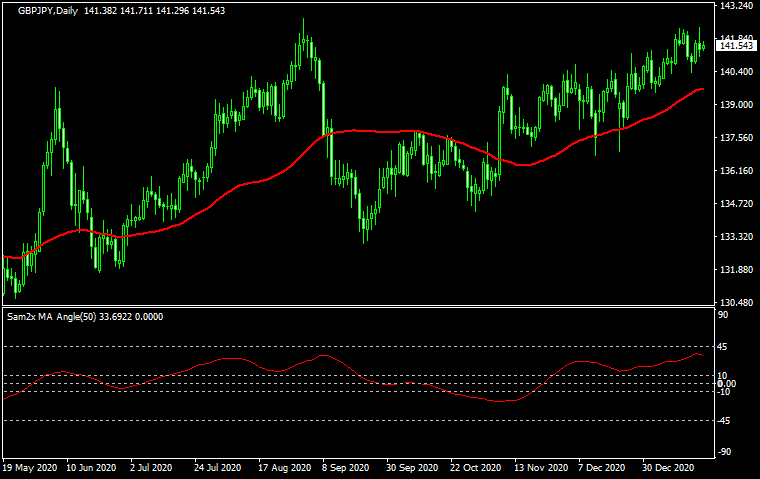This screenshot has width=760, height=479.
Task: Click the 130.480 price scale label
Action: [x=735, y=303]
